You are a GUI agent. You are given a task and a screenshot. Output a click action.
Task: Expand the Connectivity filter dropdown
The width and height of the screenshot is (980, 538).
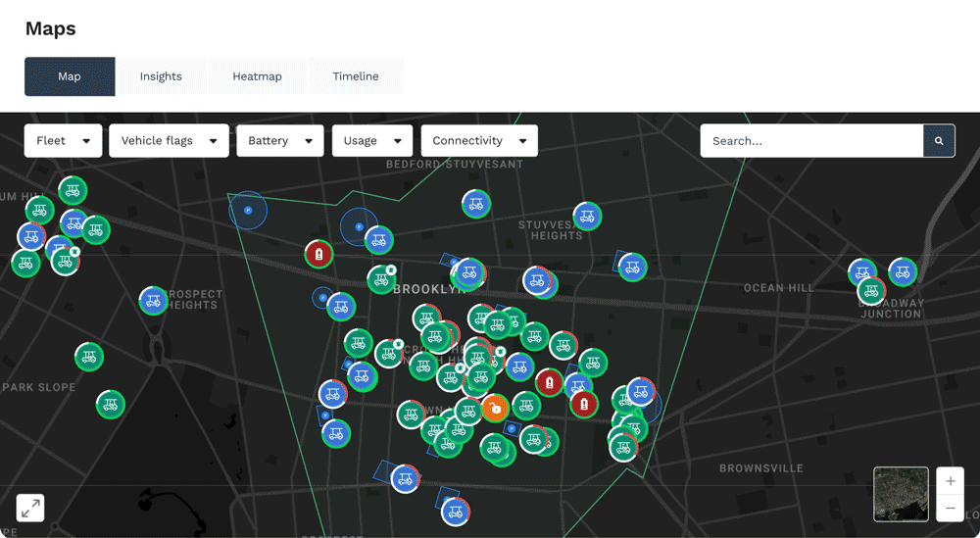pyautogui.click(x=479, y=140)
